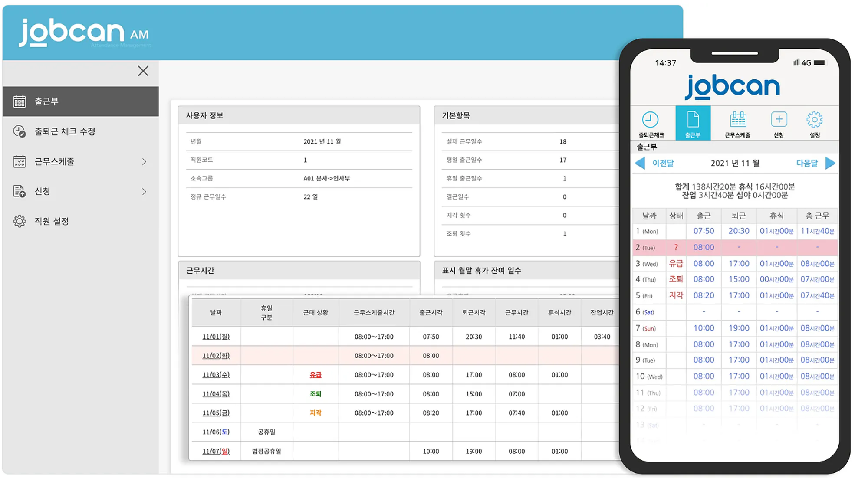
Task: Tap the previous month arrow on phone
Action: point(640,163)
